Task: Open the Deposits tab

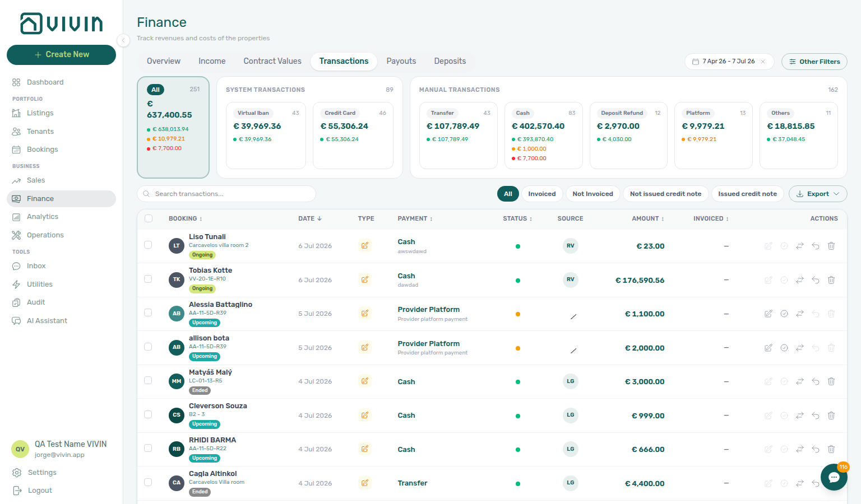Action: tap(450, 62)
